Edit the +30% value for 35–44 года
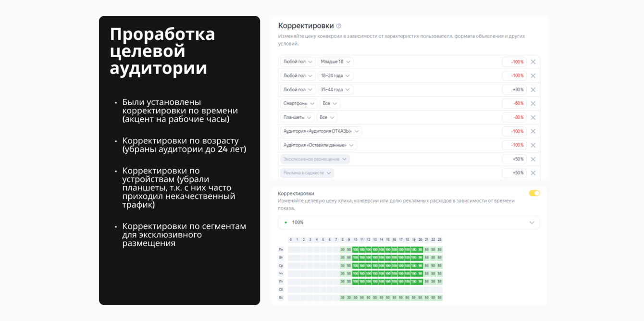 (x=514, y=90)
